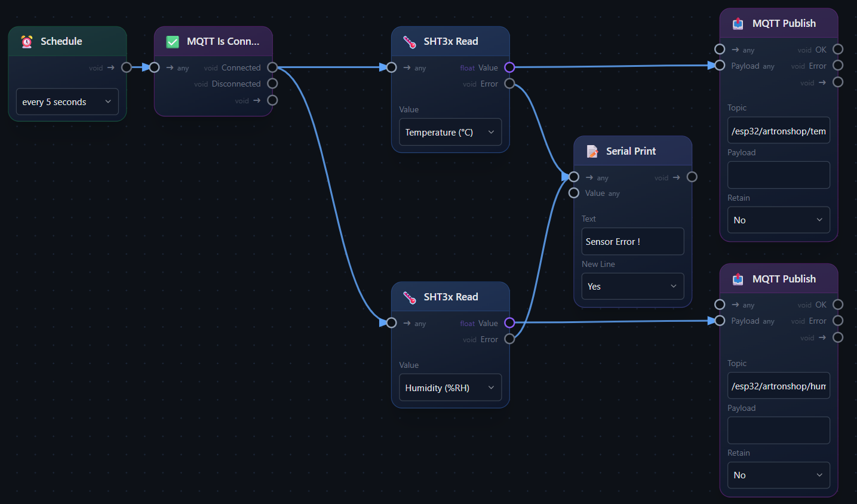
Task: Click the alarm clock icon on Schedule node
Action: click(x=27, y=41)
